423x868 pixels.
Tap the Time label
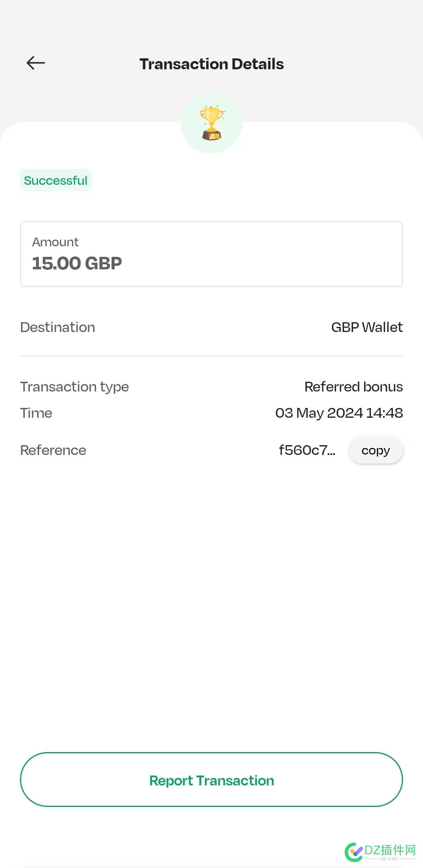pyautogui.click(x=36, y=413)
